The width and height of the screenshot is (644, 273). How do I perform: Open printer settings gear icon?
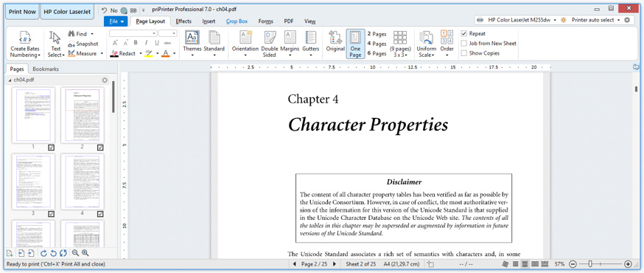point(627,20)
